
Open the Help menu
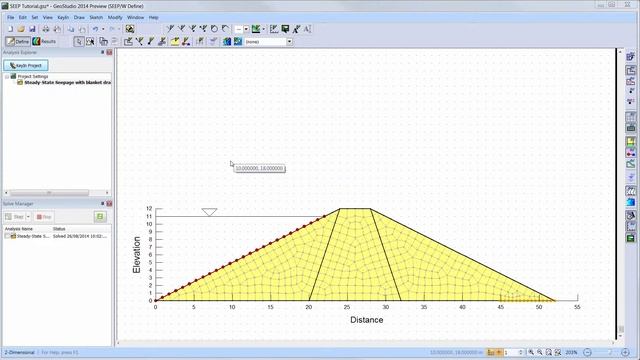point(153,18)
